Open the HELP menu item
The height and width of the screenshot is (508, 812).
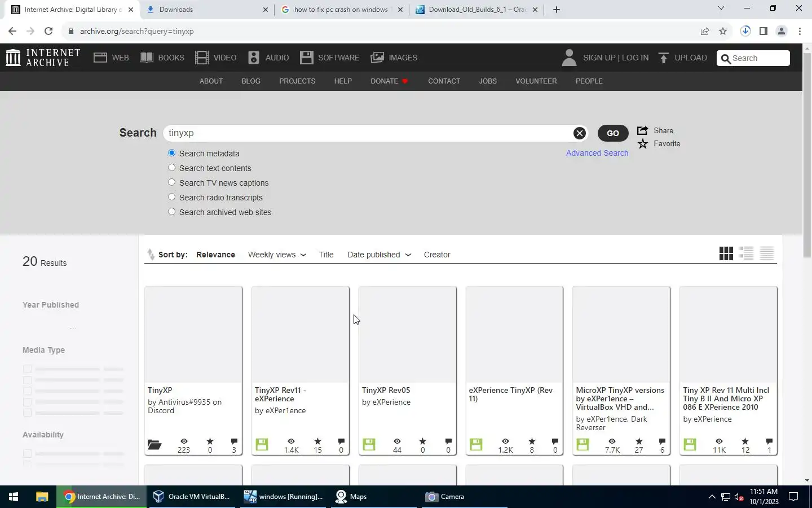pos(343,81)
